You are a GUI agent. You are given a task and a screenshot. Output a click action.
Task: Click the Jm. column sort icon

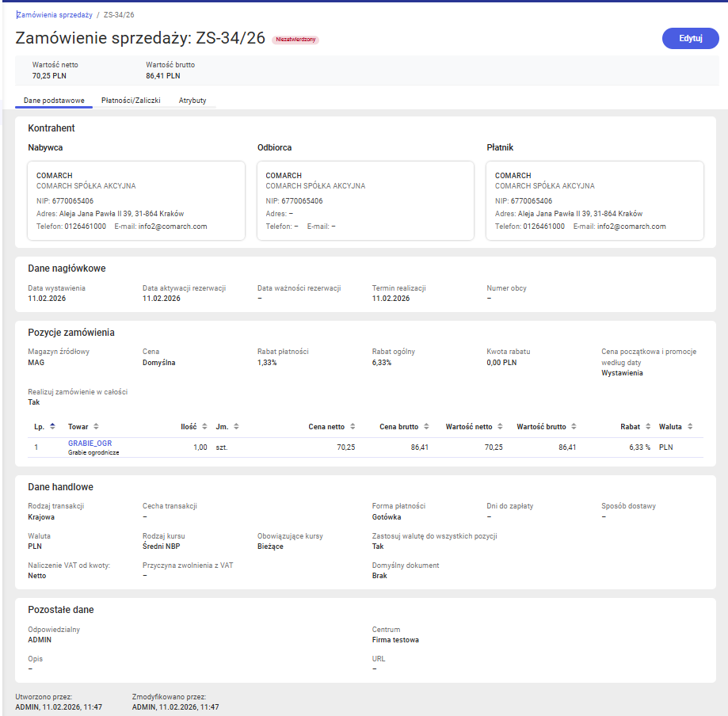pyautogui.click(x=236, y=427)
